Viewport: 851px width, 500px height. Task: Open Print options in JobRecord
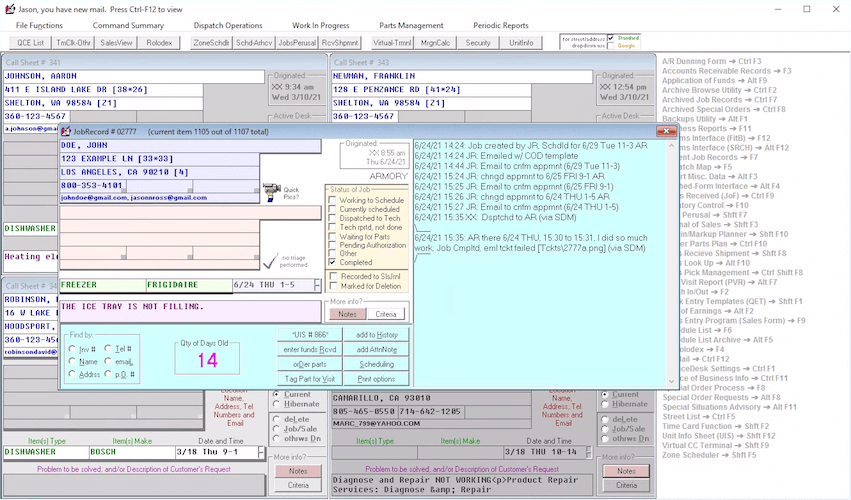coord(377,379)
